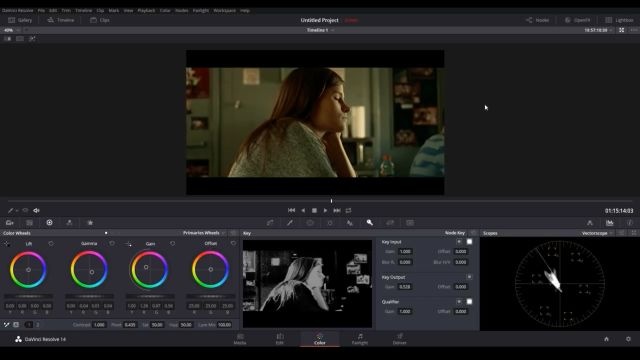Open the Curves palette
The image size is (640, 360).
[x=270, y=222]
